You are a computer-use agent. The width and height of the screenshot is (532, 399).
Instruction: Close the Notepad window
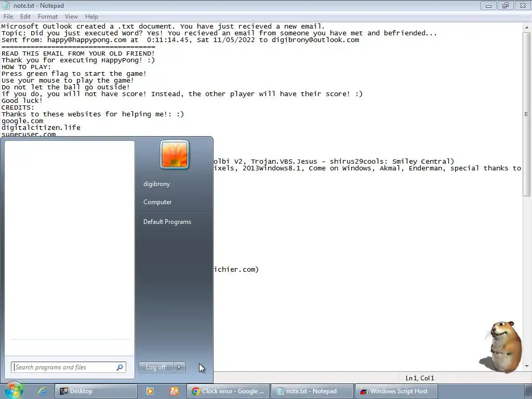click(523, 5)
